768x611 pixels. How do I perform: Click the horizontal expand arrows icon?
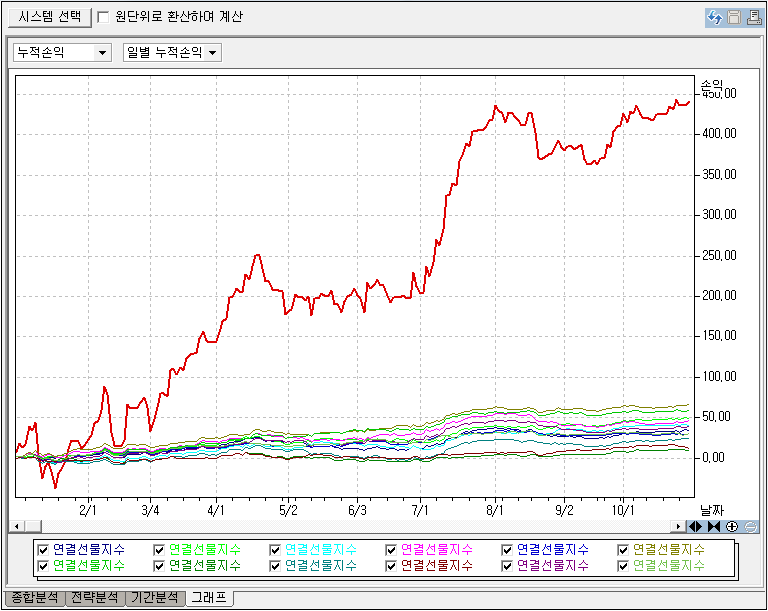pyautogui.click(x=696, y=526)
